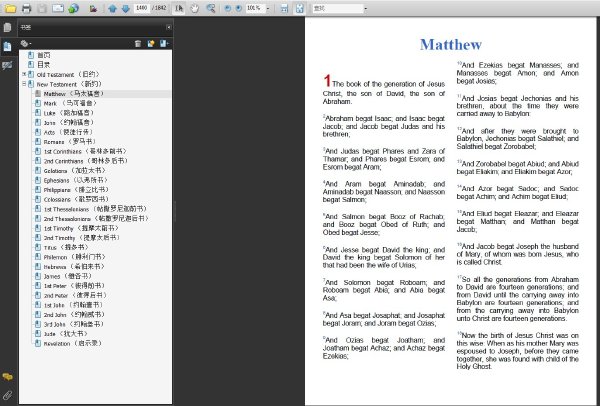Select the 1st Thessalonians bookmark

click(x=95, y=209)
